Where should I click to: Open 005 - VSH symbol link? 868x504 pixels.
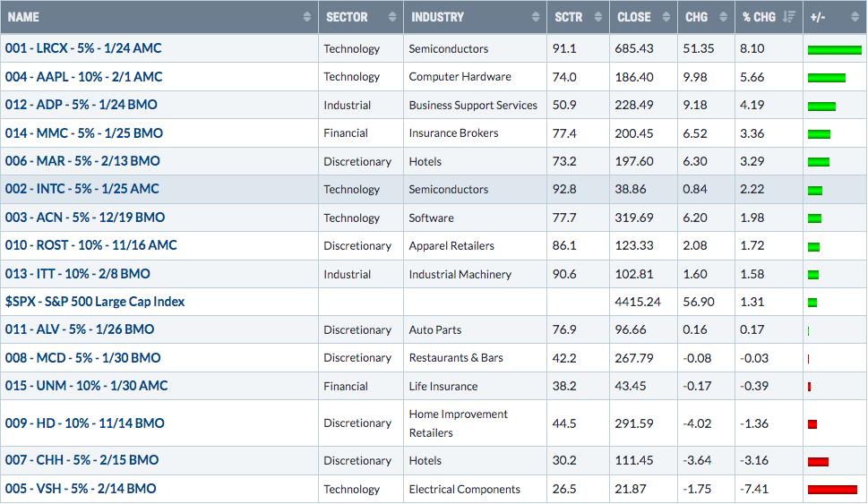coord(81,489)
